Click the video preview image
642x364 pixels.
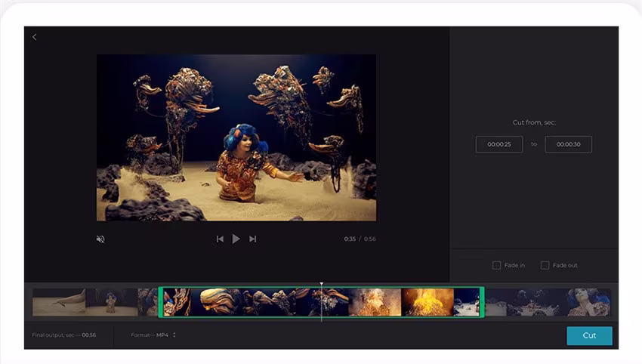236,137
